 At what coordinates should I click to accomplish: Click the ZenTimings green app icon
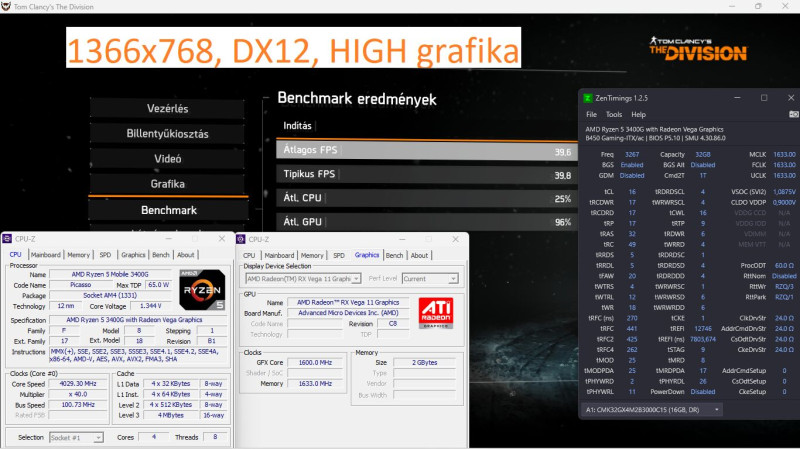click(x=588, y=98)
